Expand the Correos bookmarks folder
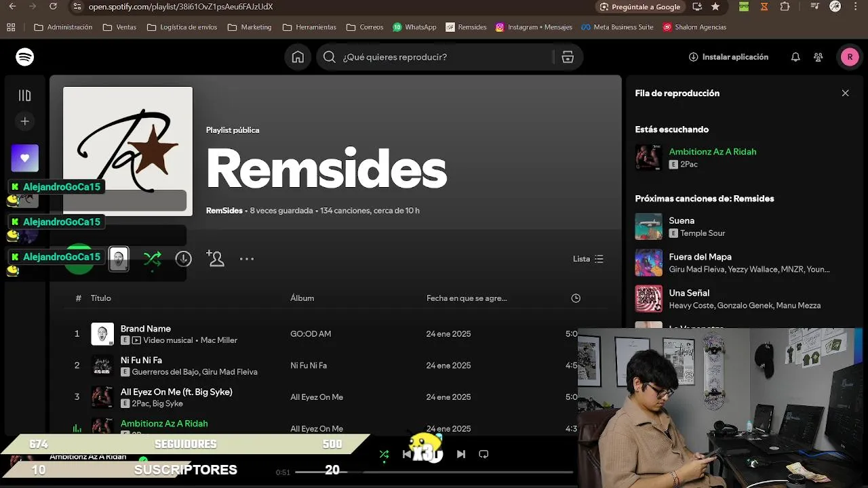The width and height of the screenshot is (868, 488). pyautogui.click(x=365, y=27)
